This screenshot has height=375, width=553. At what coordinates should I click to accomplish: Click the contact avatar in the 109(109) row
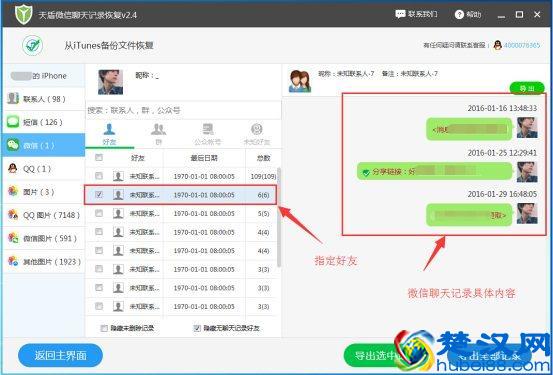[118, 176]
